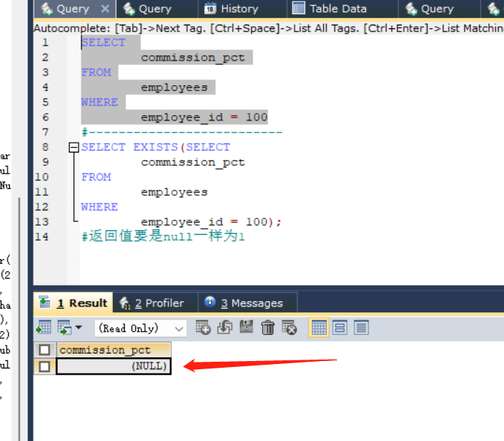The image size is (504, 441).
Task: Click the export result grid icon
Action: coord(43,328)
